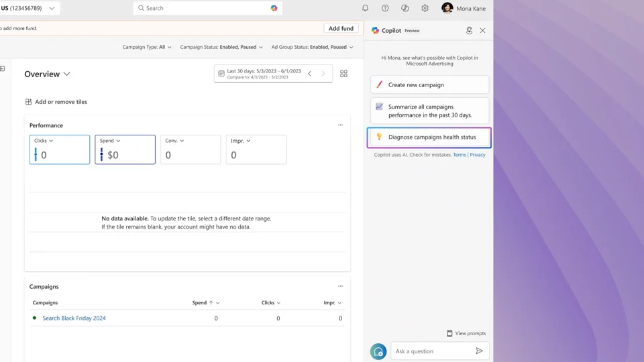Screen dimensions: 644x362
Task: Click Add or remove tiles
Action: (56, 102)
